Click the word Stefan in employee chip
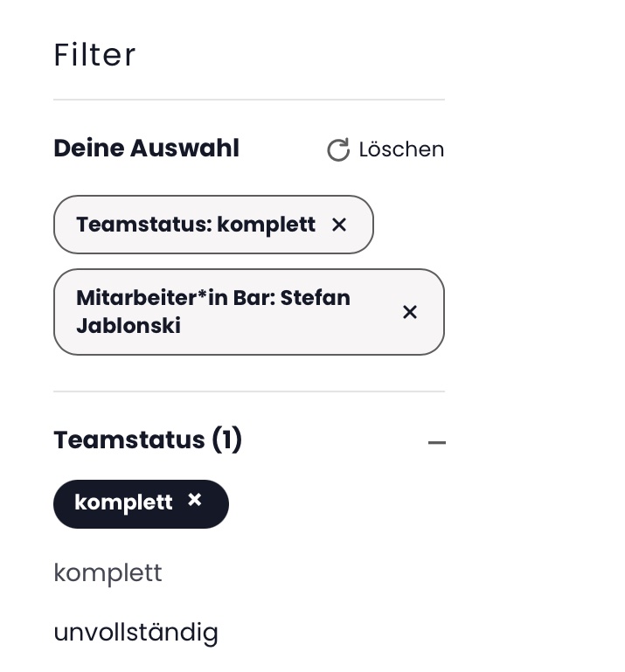The width and height of the screenshot is (625, 672). point(315,298)
